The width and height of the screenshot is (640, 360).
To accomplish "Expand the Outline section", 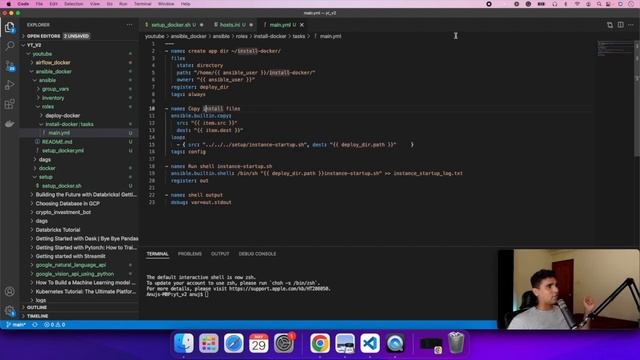I will pyautogui.click(x=79, y=307).
